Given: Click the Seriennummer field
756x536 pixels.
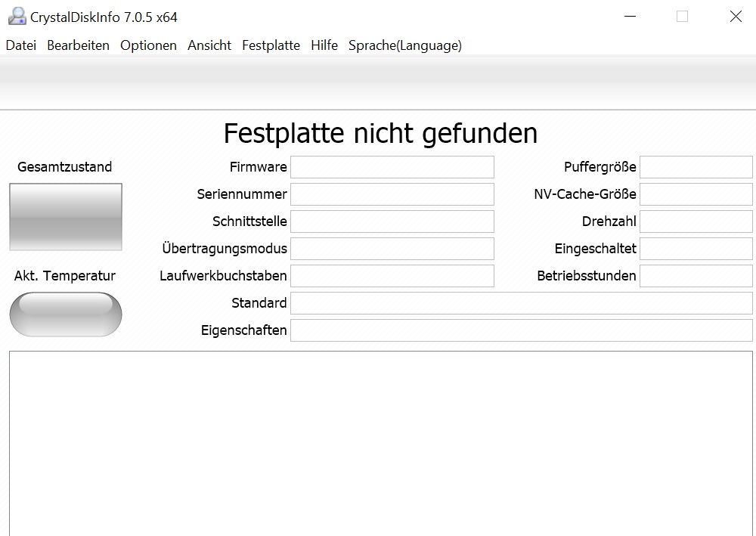Looking at the screenshot, I should pyautogui.click(x=392, y=194).
